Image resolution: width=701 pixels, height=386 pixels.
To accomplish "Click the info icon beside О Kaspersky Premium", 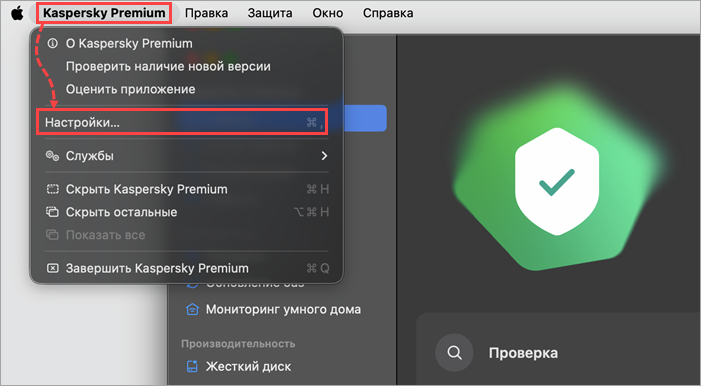I will [x=53, y=43].
